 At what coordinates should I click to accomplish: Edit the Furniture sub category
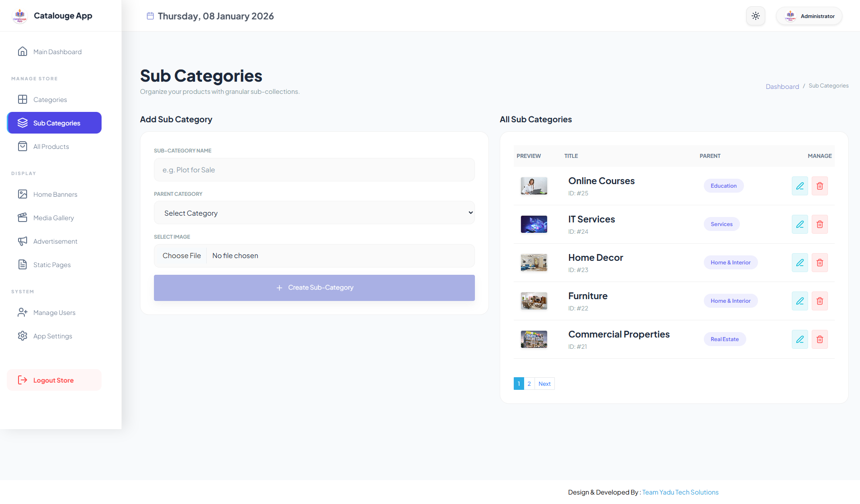tap(800, 301)
